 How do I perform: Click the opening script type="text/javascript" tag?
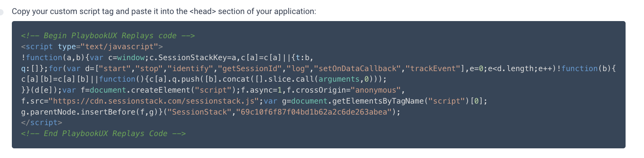92,47
